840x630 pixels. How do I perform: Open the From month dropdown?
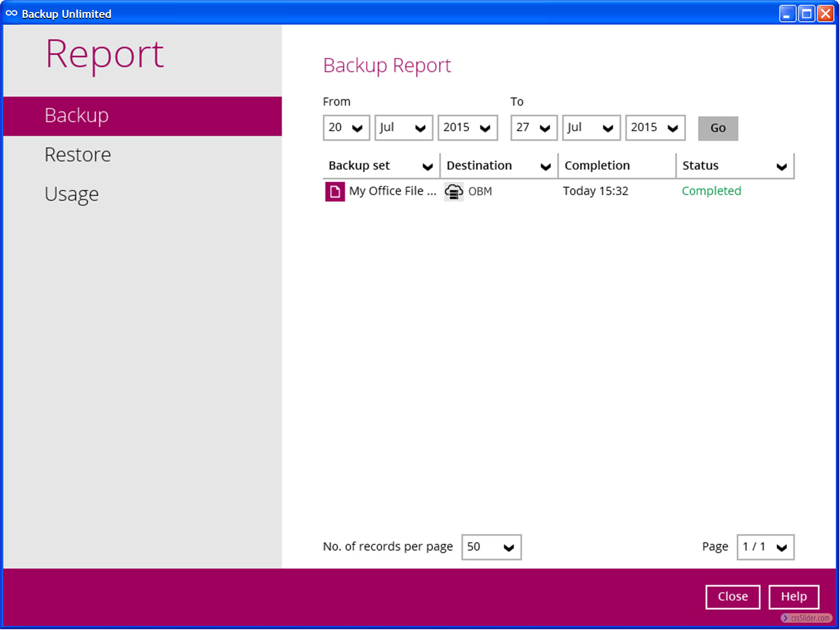click(403, 128)
